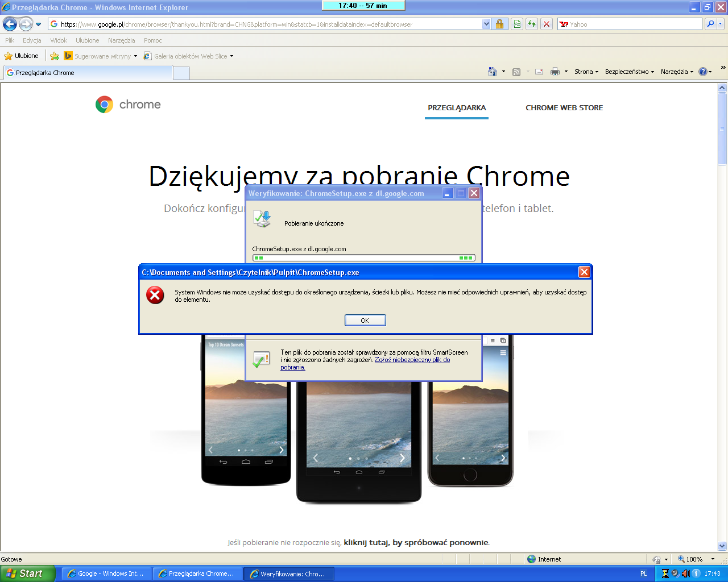Image resolution: width=728 pixels, height=582 pixels.
Task: Click the security lock icon in address bar
Action: [x=499, y=24]
